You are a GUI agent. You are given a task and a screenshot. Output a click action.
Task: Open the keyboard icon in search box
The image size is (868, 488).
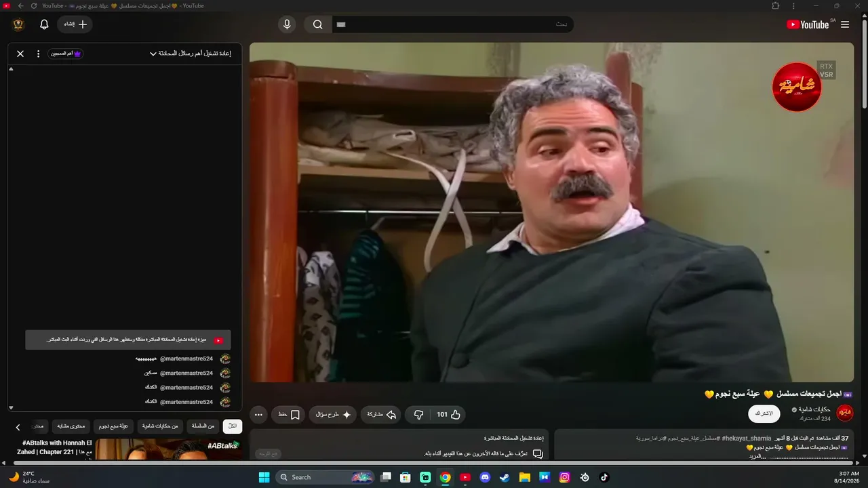pos(341,24)
